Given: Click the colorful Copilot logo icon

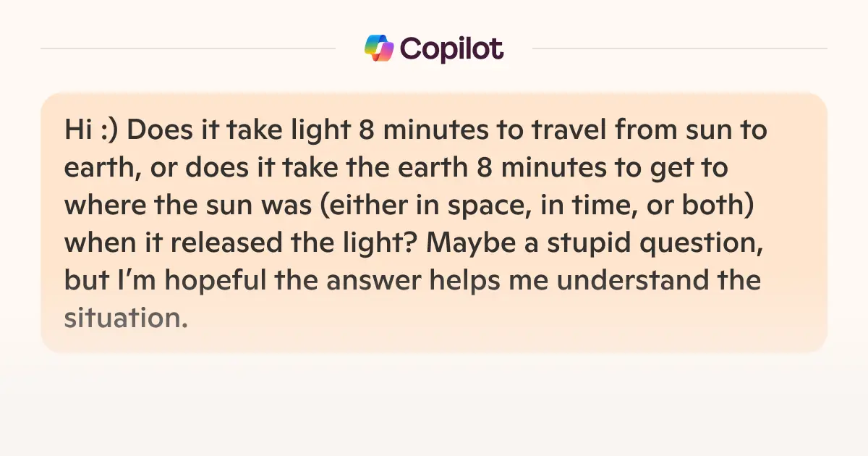Looking at the screenshot, I should tap(378, 48).
